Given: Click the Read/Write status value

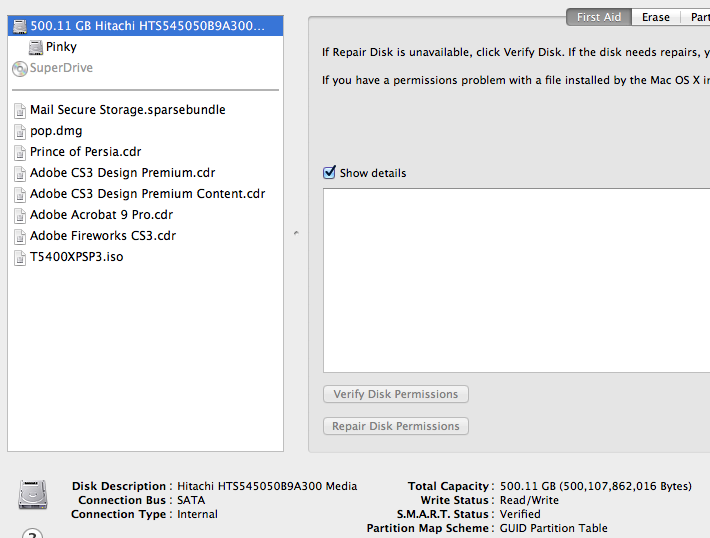Looking at the screenshot, I should coord(529,500).
